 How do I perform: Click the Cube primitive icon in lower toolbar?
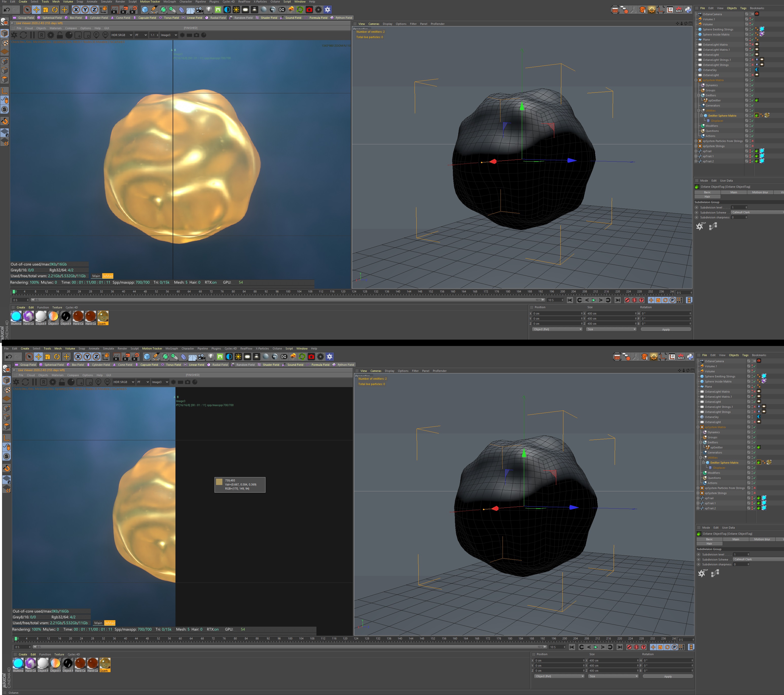[x=147, y=357]
